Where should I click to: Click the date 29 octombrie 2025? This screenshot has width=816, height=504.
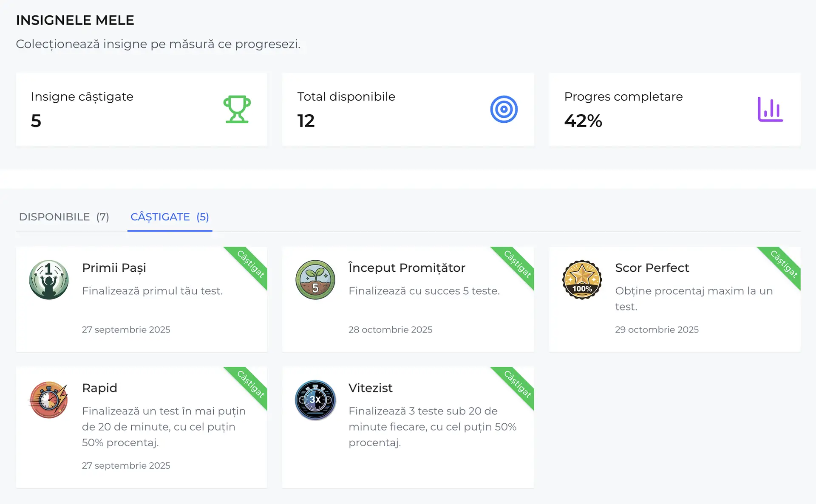pyautogui.click(x=657, y=330)
